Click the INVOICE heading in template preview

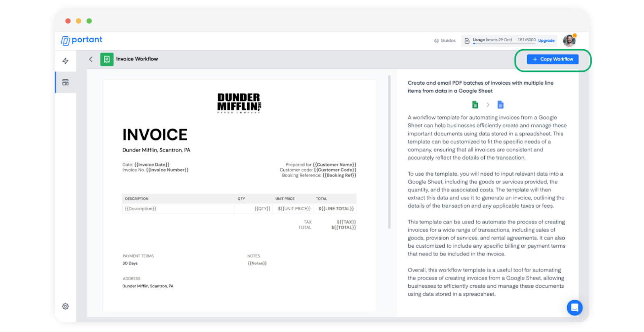pos(155,135)
